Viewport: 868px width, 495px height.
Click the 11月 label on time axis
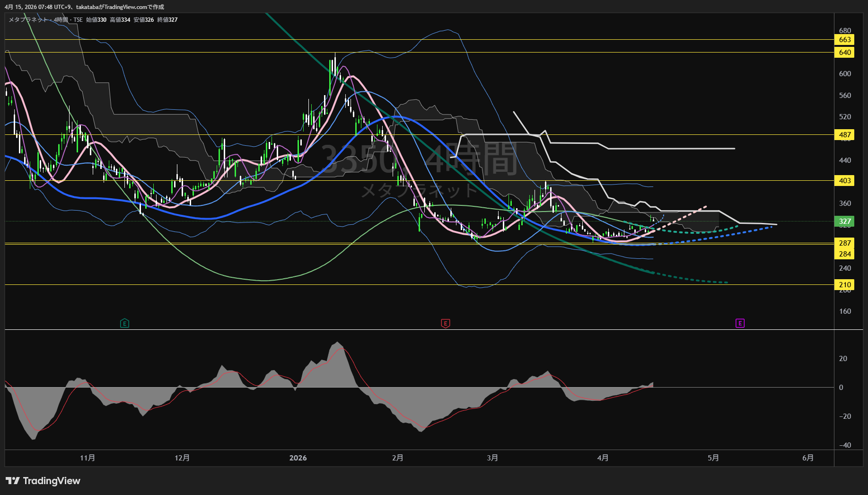click(88, 458)
